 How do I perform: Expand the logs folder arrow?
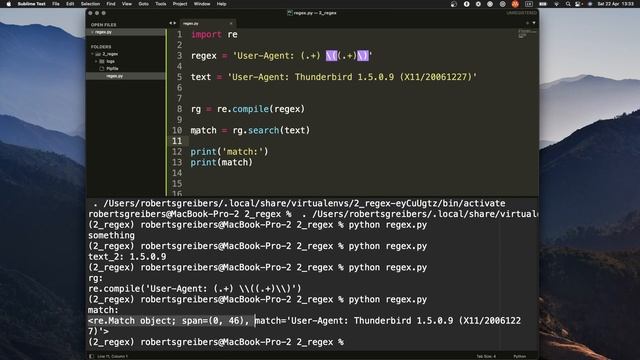(96, 61)
